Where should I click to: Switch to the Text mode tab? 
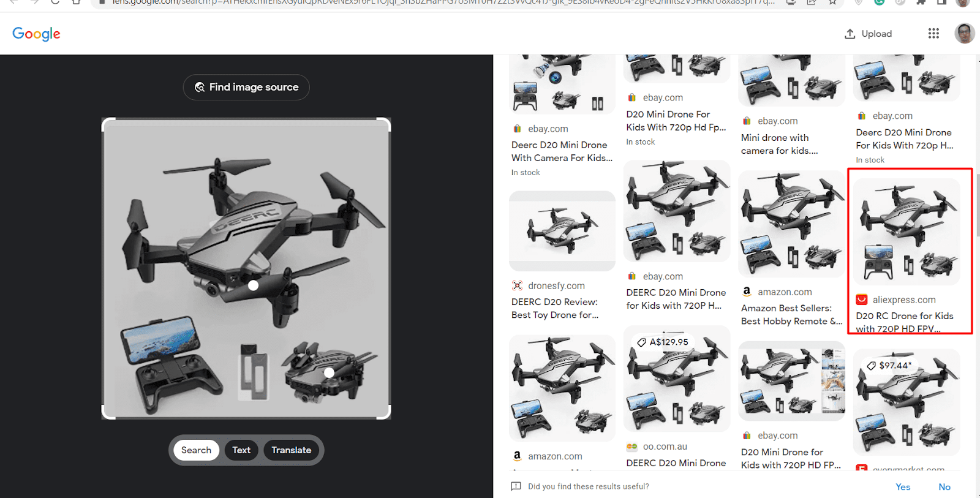click(241, 450)
